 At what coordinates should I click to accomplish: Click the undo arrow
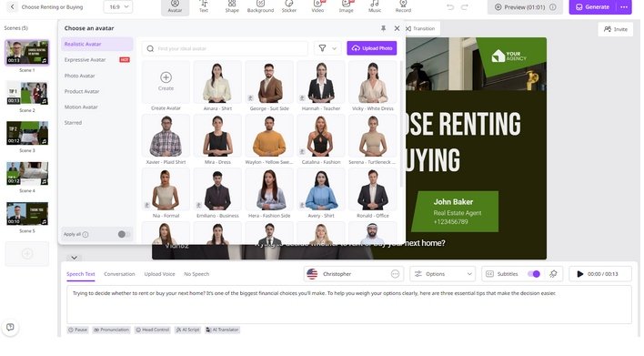(x=450, y=7)
